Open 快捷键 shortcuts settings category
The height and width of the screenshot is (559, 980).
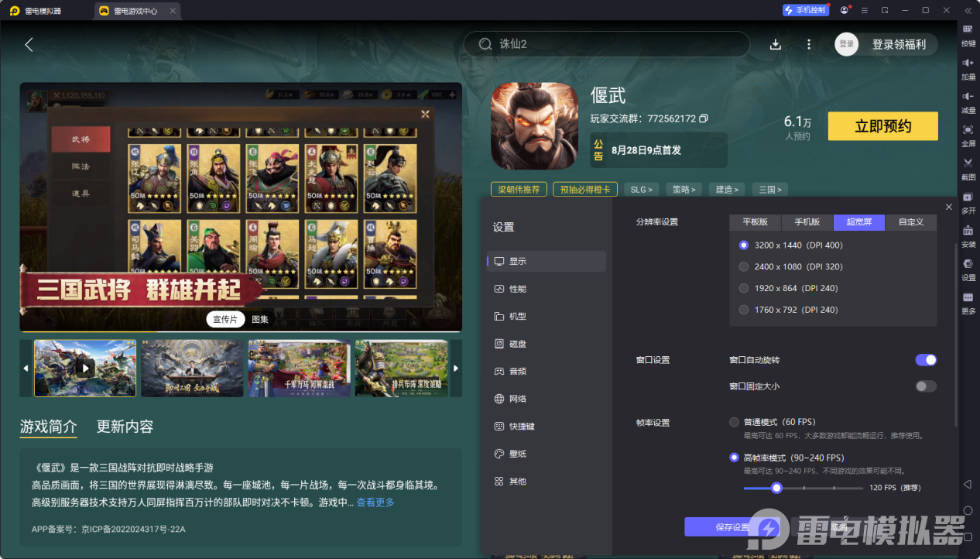(x=547, y=427)
